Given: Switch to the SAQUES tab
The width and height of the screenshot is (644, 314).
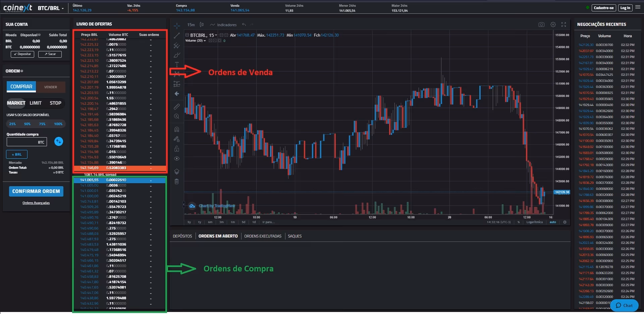Looking at the screenshot, I should [x=295, y=236].
